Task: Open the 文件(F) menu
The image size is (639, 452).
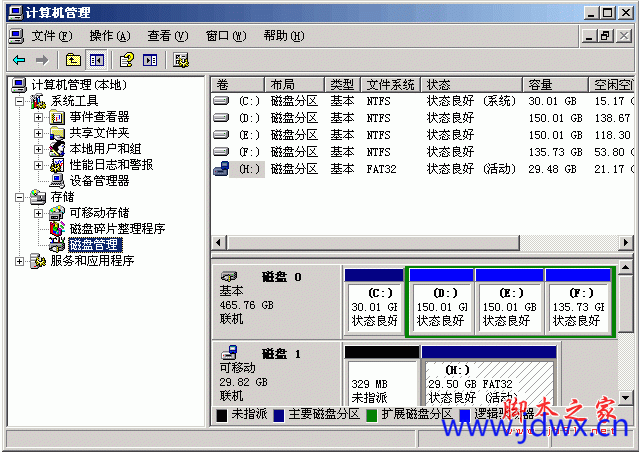Action: pos(52,36)
